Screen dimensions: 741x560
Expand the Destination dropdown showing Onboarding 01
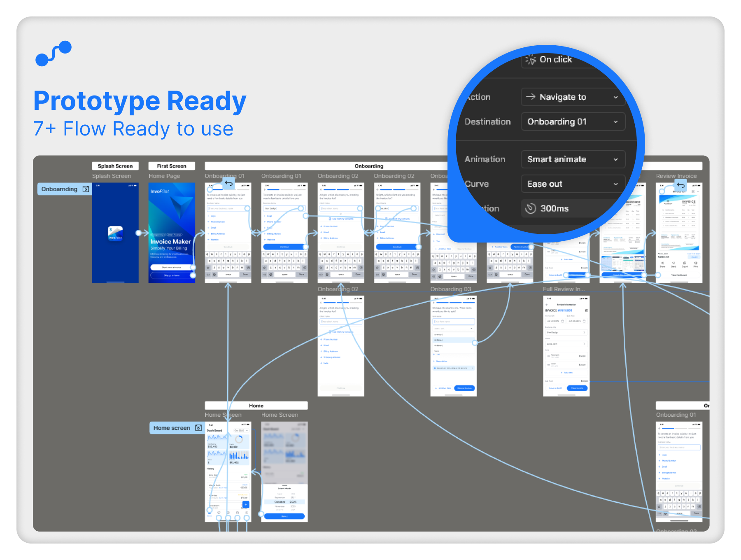pyautogui.click(x=573, y=122)
